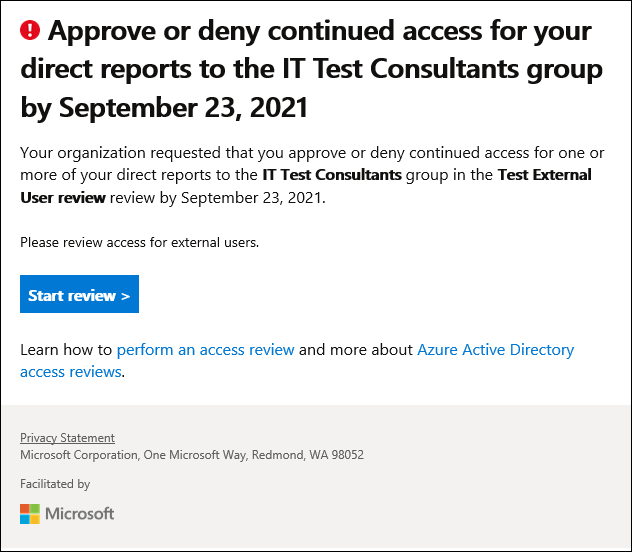
Task: Open the perform an access review link
Action: point(206,349)
